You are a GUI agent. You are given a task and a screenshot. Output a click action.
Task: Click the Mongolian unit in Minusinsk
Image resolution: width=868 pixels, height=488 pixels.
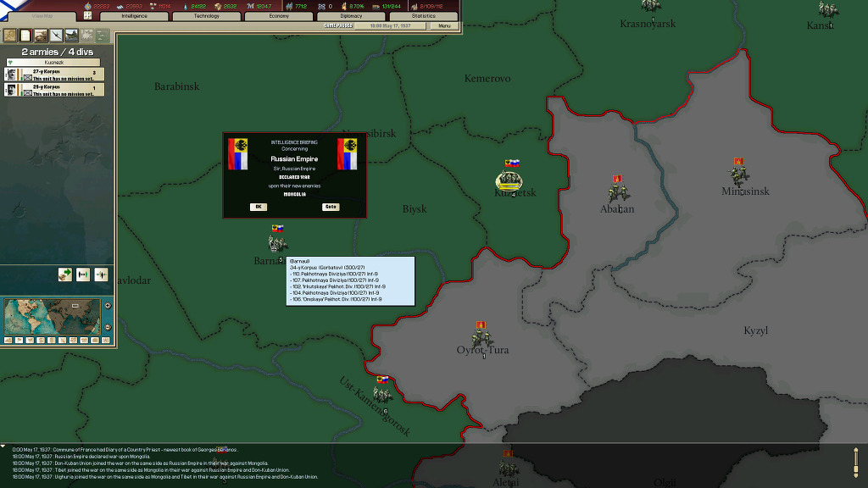(x=738, y=175)
